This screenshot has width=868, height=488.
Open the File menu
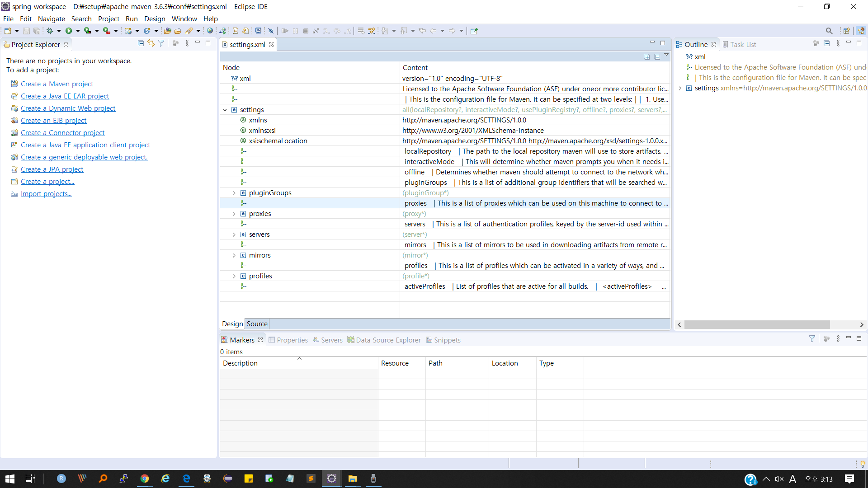pyautogui.click(x=8, y=19)
